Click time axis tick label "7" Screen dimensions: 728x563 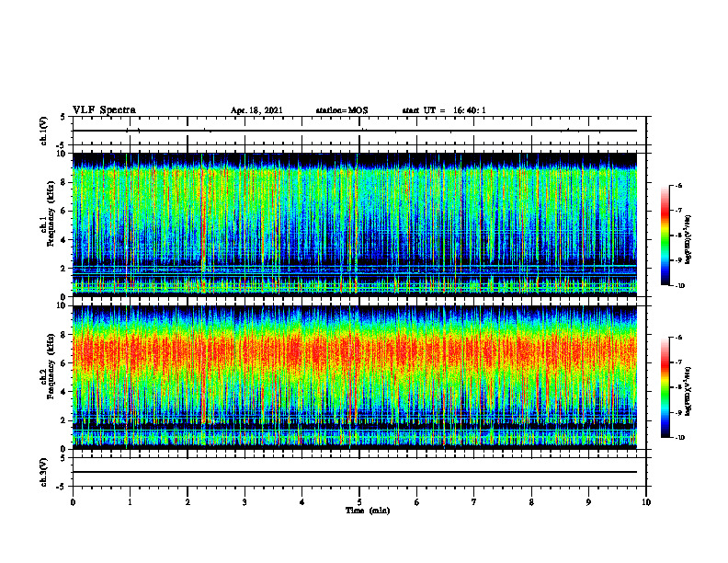(x=474, y=502)
